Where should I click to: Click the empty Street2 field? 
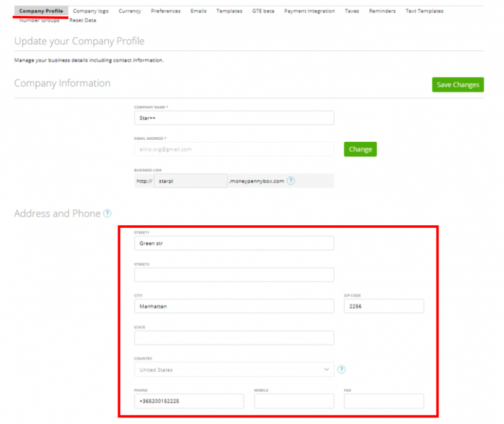[234, 275]
